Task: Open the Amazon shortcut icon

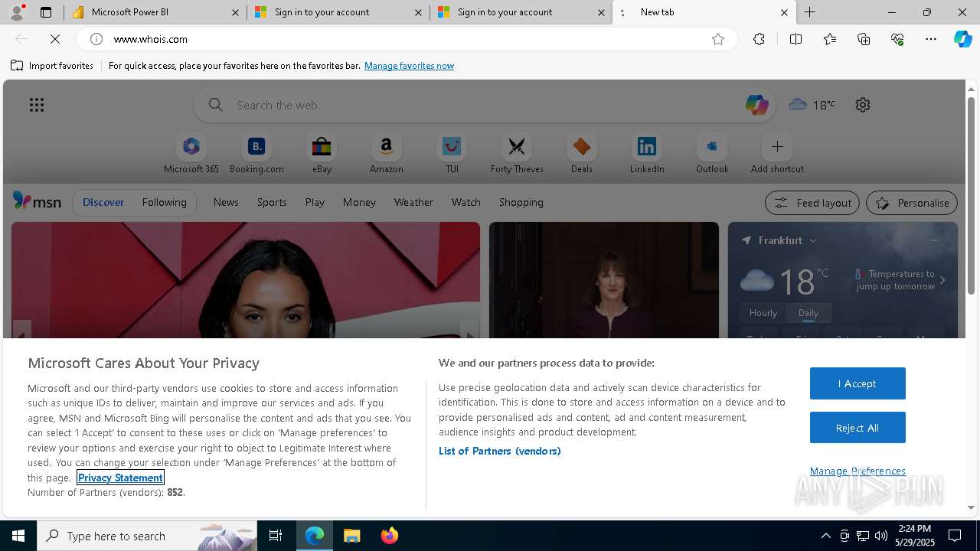Action: pos(386,146)
